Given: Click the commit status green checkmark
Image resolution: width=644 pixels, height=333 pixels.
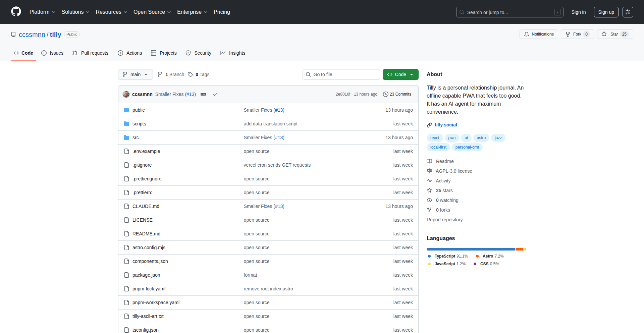Looking at the screenshot, I should pos(215,94).
